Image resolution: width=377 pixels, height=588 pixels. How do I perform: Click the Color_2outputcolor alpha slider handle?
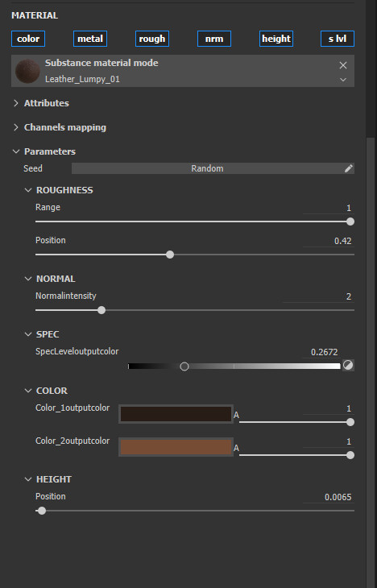[x=350, y=455]
